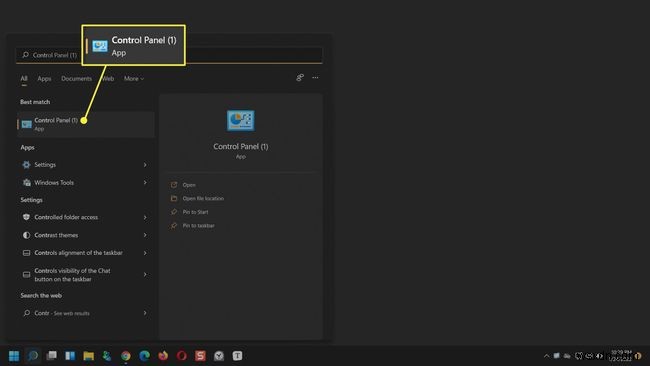This screenshot has width=650, height=366.
Task: Open the Control Panel (1) best match result
Action: click(86, 124)
